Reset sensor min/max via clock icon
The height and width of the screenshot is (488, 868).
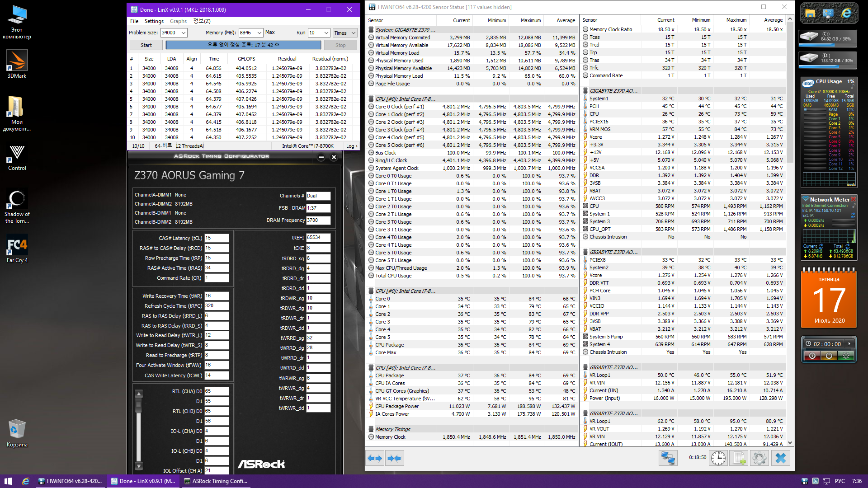pos(718,458)
